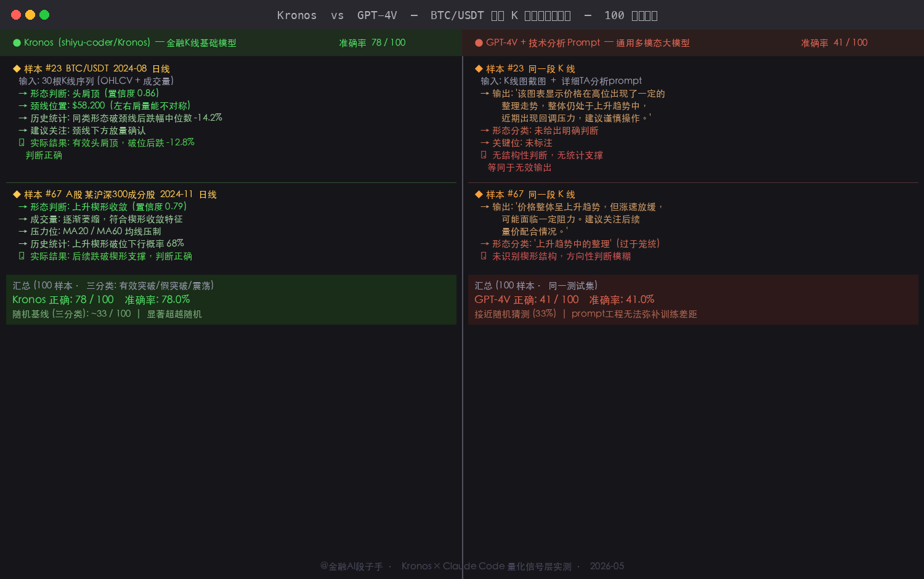
Task: Click Kronos '准确率 78 / 100' in header
Action: pos(372,43)
